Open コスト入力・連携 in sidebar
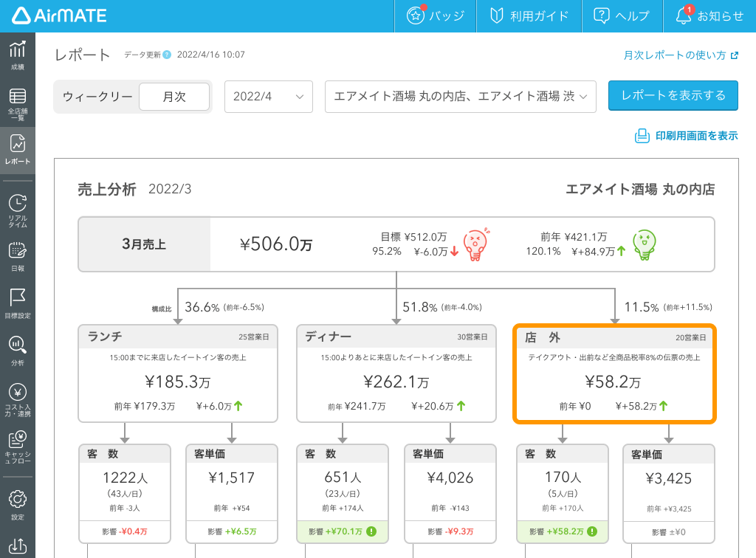 click(18, 401)
